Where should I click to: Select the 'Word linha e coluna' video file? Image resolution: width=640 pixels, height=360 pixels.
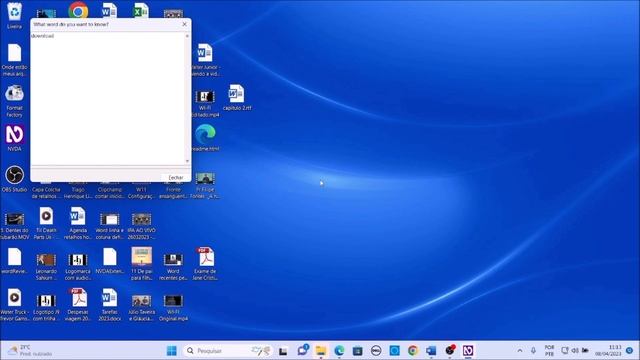coord(110,226)
